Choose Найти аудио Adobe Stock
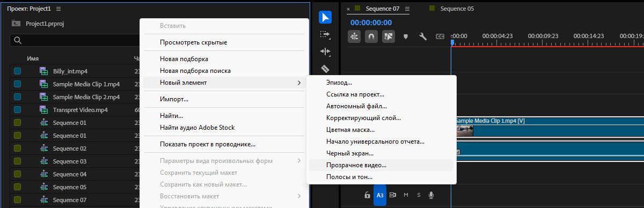The height and width of the screenshot is (208, 644). [x=197, y=128]
